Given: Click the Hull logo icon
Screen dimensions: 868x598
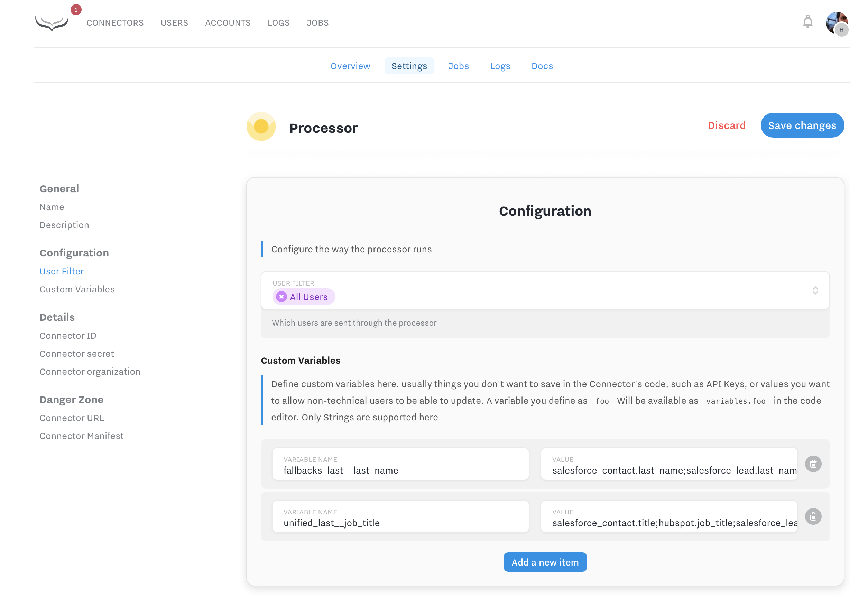Looking at the screenshot, I should click(x=52, y=23).
